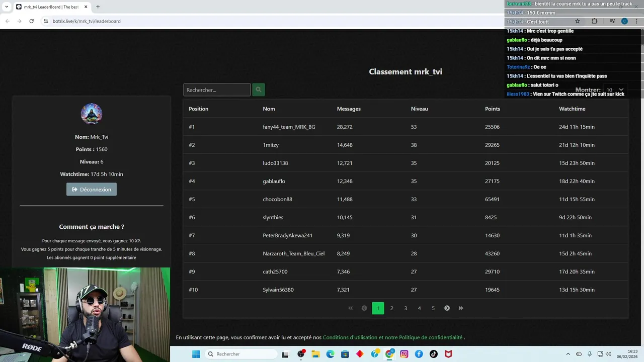The width and height of the screenshot is (644, 362).
Task: Click the Messages column header
Action: pyautogui.click(x=349, y=109)
